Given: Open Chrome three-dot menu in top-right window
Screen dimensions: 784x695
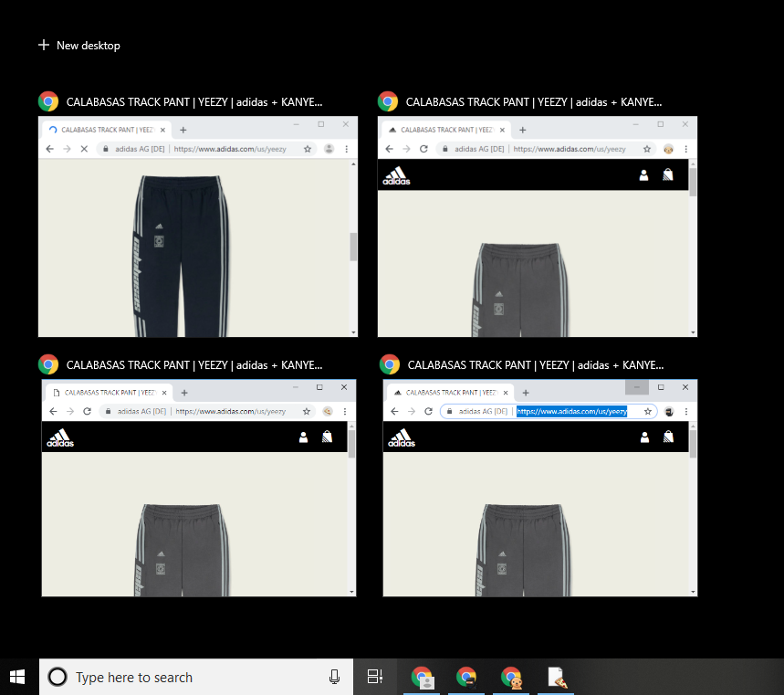Looking at the screenshot, I should [x=685, y=149].
